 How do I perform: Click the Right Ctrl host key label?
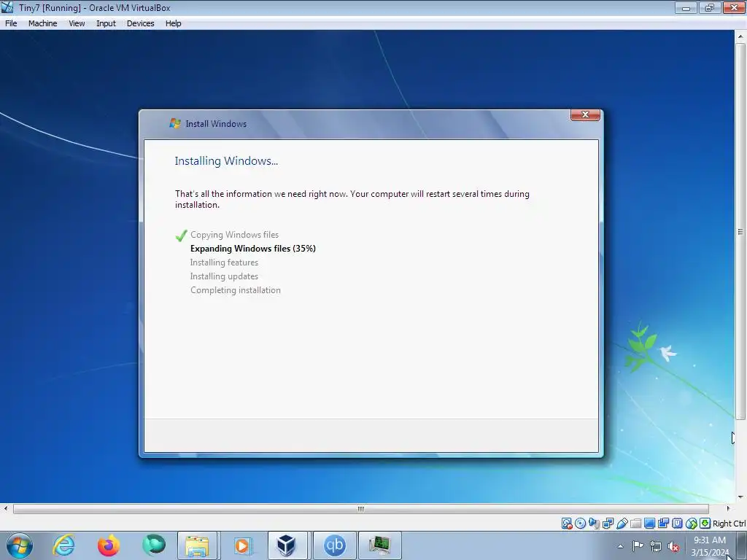click(729, 524)
